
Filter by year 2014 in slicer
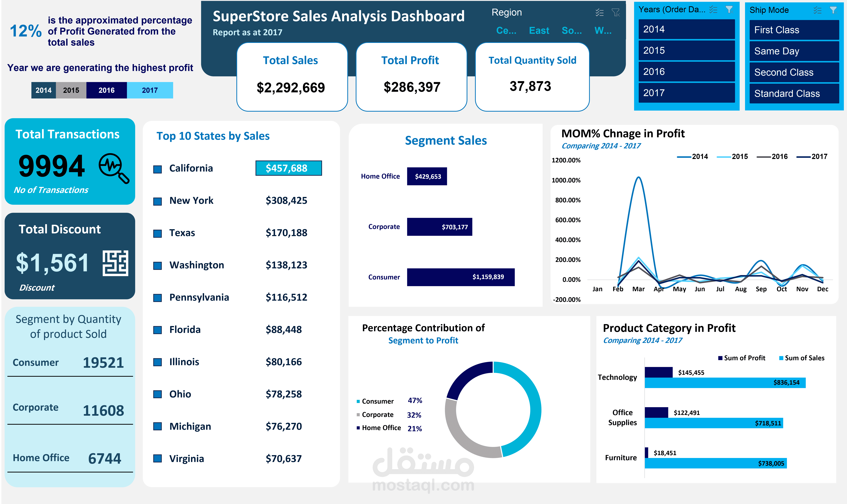[686, 29]
